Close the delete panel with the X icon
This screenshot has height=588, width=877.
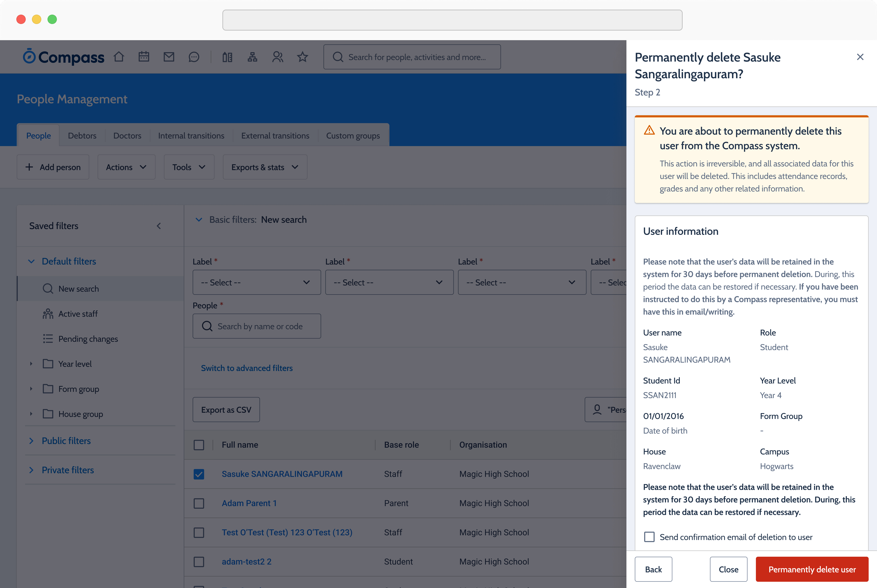click(x=860, y=57)
